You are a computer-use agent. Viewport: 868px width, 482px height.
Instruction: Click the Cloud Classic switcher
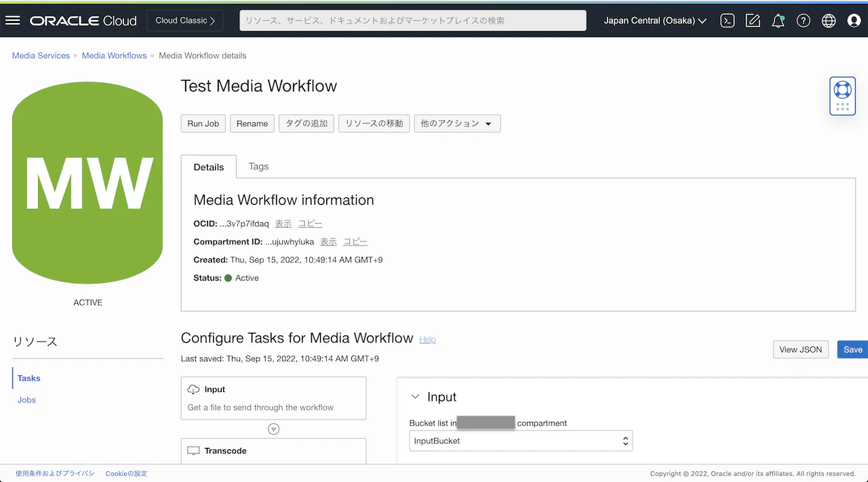pos(185,20)
